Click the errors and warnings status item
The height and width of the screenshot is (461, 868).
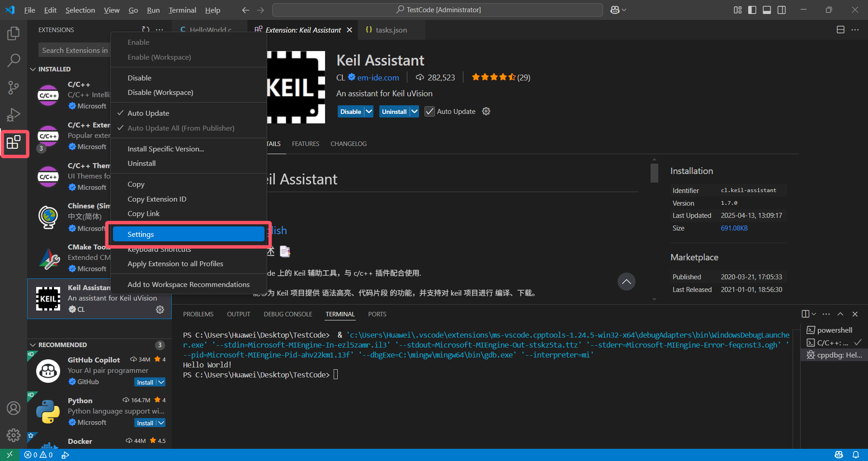38,455
